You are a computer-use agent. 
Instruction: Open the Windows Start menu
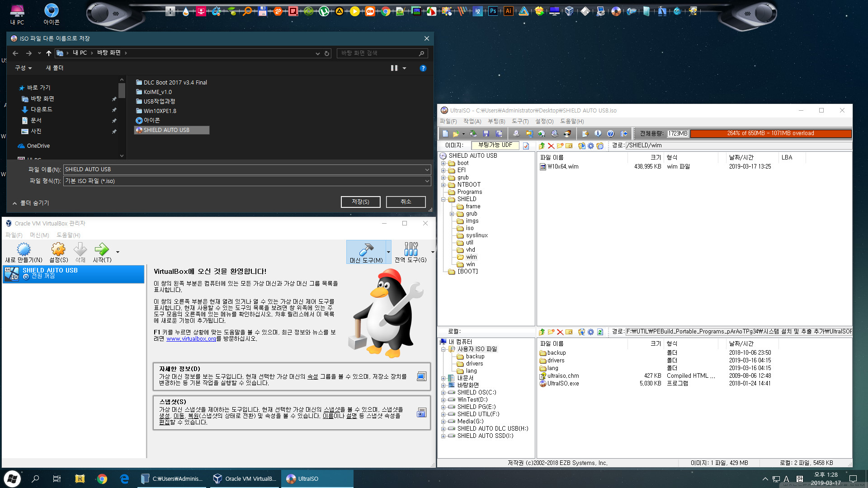(12, 479)
